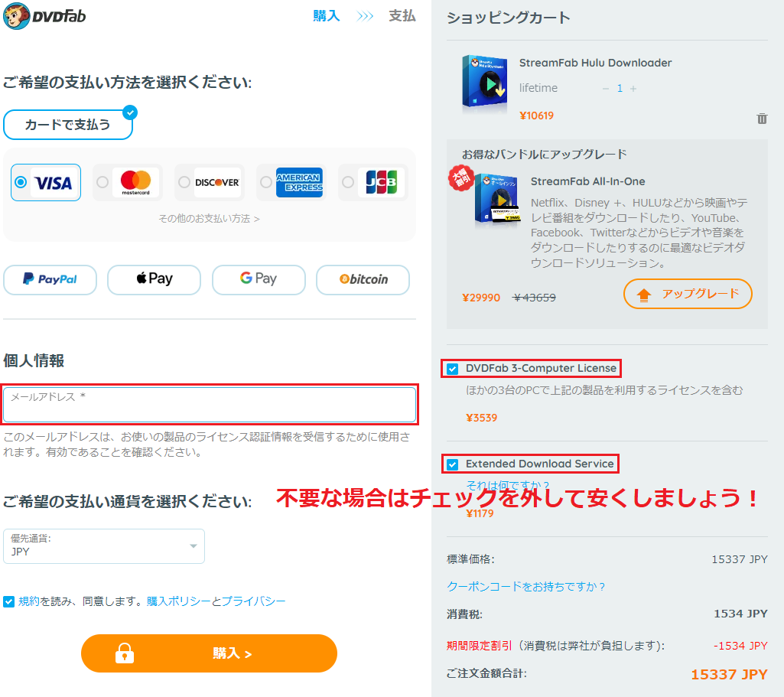Click the ¥10619 product price

pos(536,116)
